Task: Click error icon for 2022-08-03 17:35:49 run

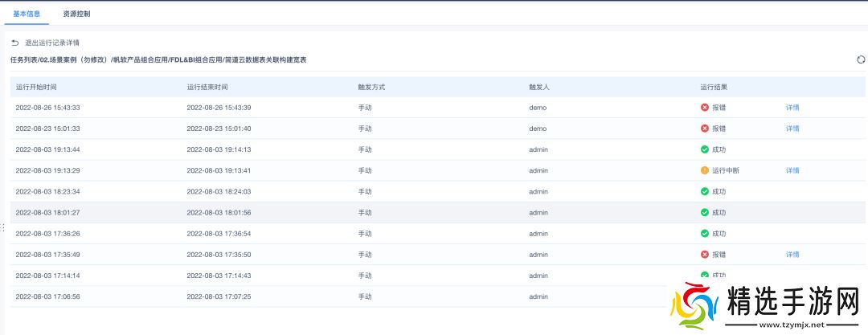Action: [705, 255]
